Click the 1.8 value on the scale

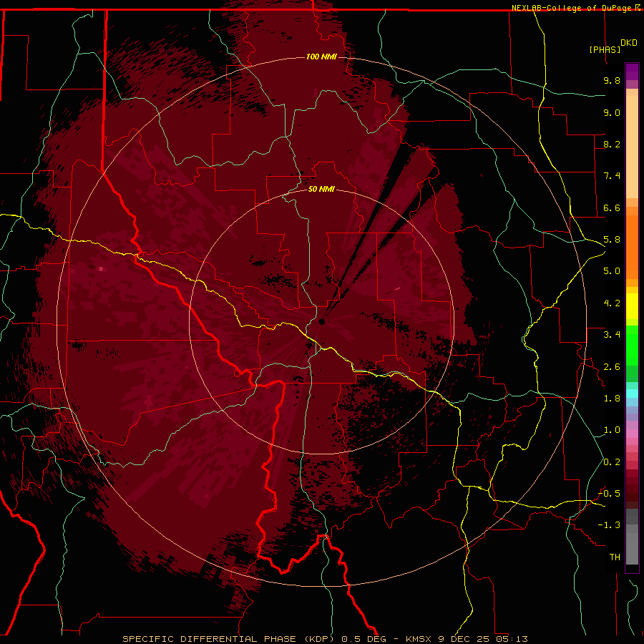612,399
